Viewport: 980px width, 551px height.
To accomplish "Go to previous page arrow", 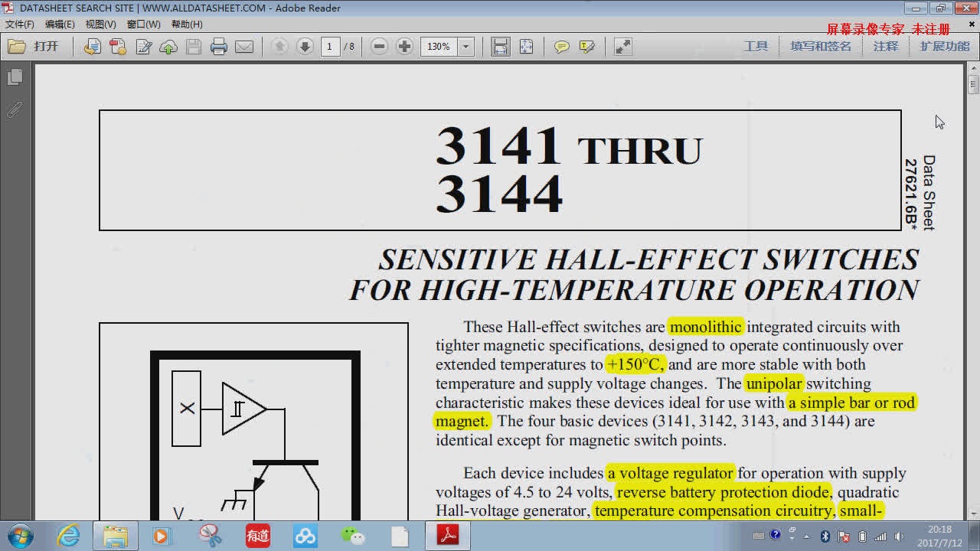I will click(x=279, y=47).
